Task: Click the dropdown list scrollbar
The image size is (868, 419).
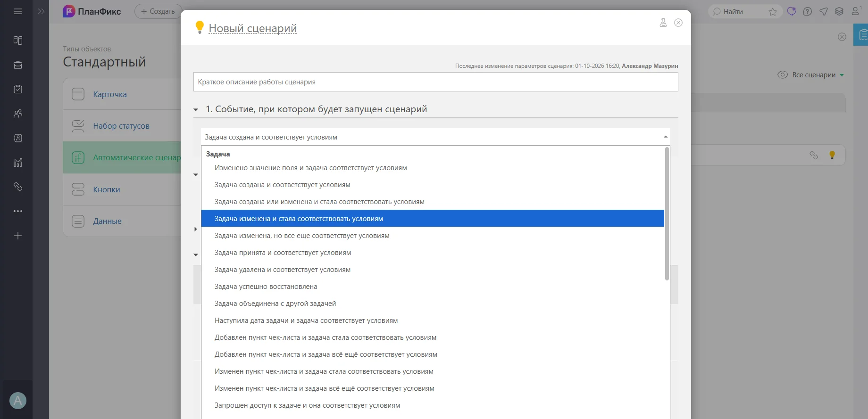Action: point(667,214)
